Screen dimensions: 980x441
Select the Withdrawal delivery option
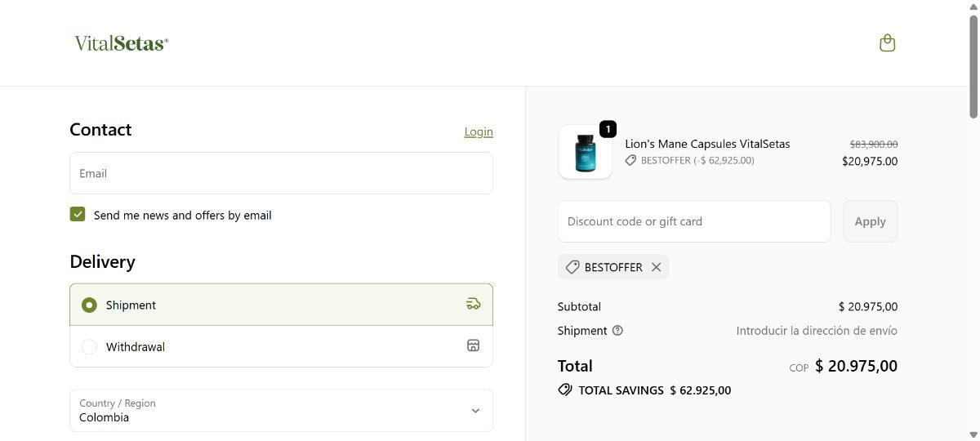90,347
